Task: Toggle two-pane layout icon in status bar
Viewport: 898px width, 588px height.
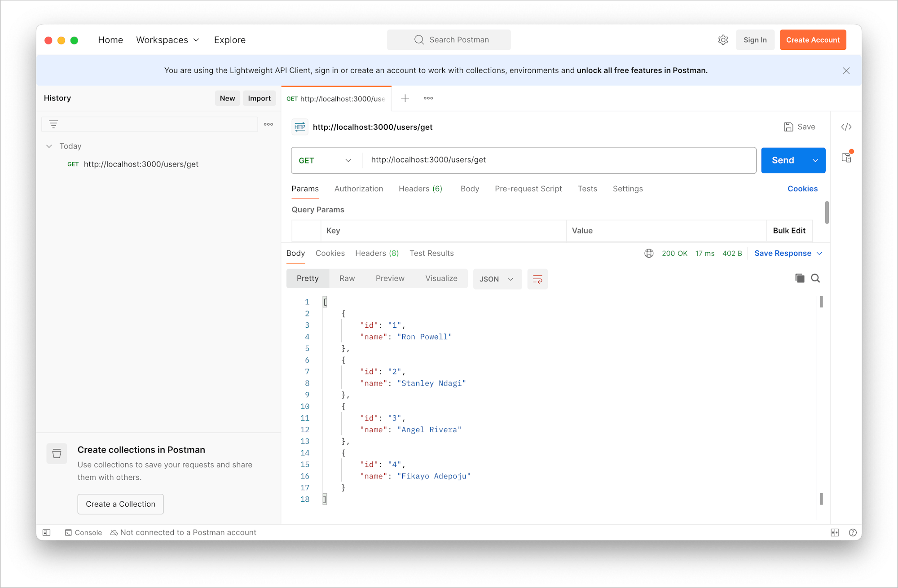Action: (835, 532)
